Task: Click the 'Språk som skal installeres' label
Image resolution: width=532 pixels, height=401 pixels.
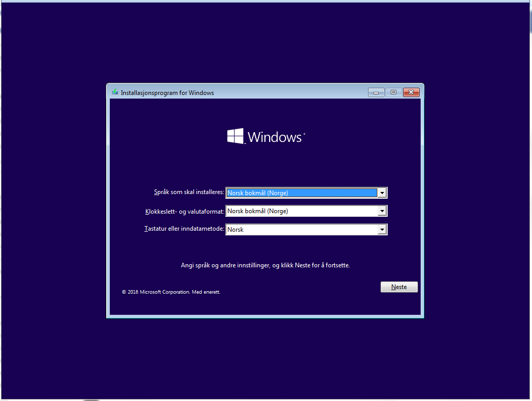Action: (x=189, y=192)
